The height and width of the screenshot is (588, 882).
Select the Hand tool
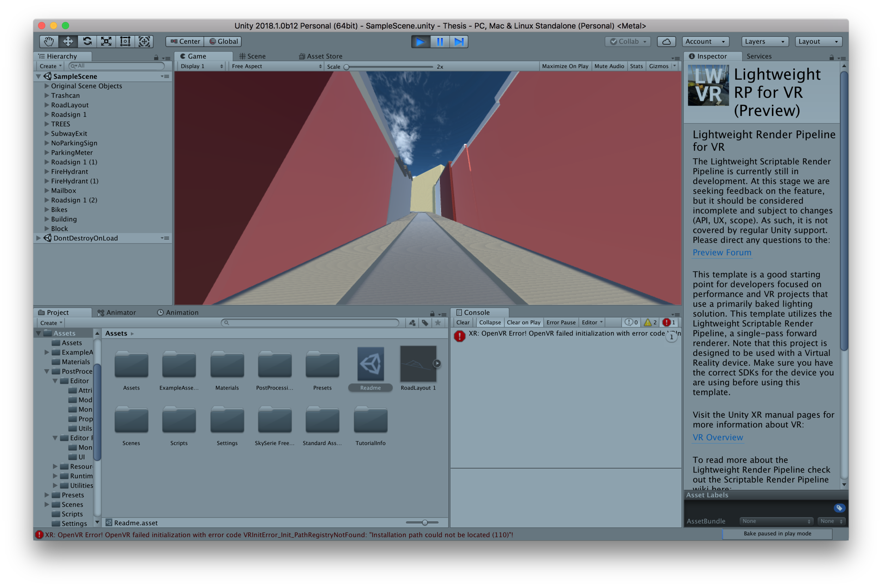[49, 41]
